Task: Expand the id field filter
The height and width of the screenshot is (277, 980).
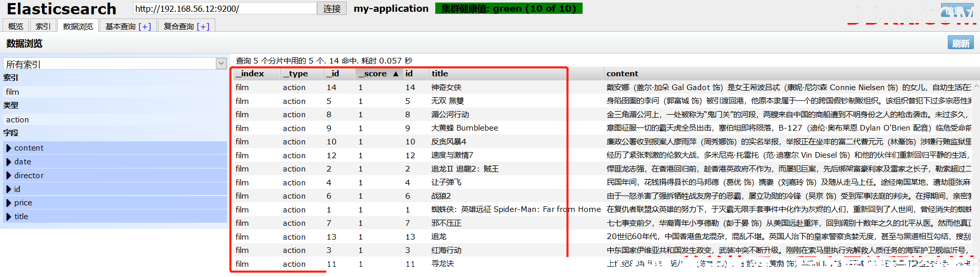Action: (116, 189)
